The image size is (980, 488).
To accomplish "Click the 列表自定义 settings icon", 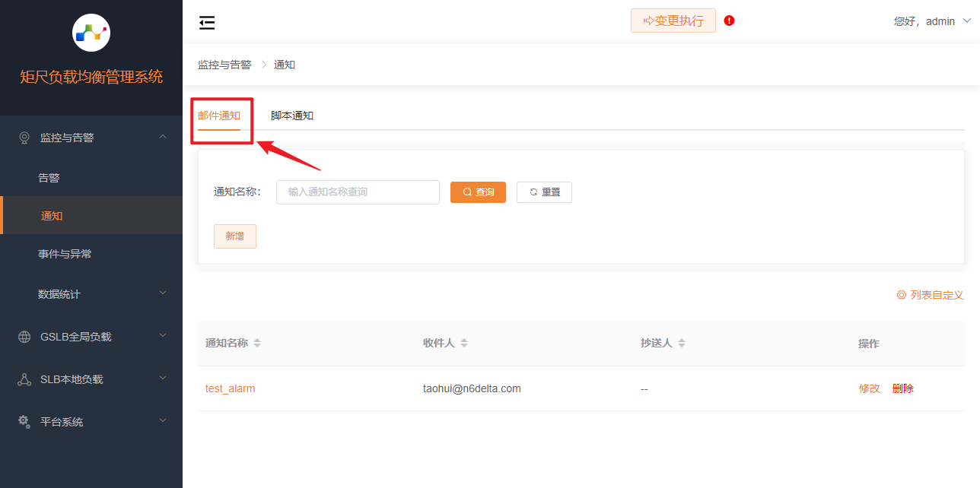I will 902,295.
